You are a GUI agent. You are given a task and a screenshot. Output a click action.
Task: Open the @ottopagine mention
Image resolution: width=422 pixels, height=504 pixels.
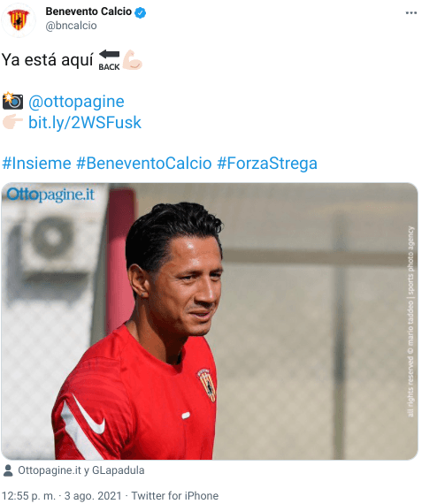click(x=76, y=102)
